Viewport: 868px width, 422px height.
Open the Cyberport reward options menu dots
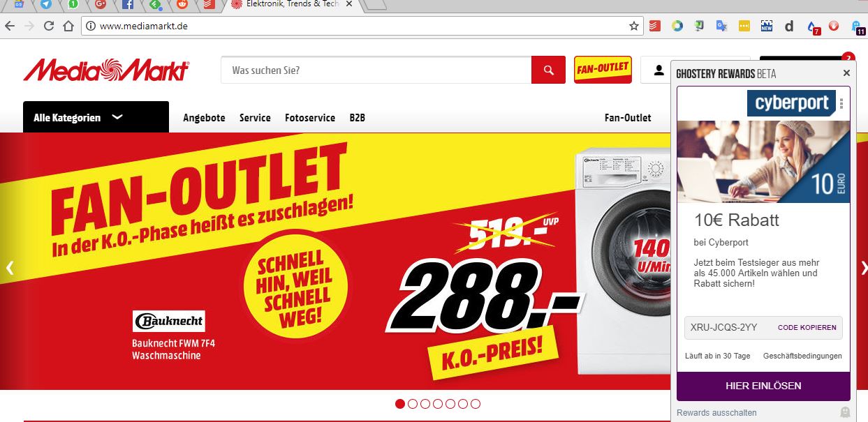coord(841,103)
